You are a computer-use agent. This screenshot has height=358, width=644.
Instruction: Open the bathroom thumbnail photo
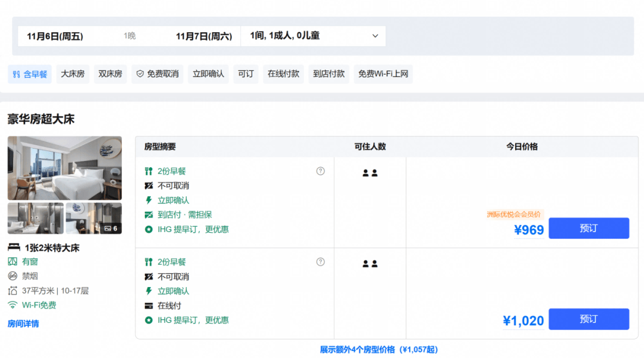click(35, 218)
